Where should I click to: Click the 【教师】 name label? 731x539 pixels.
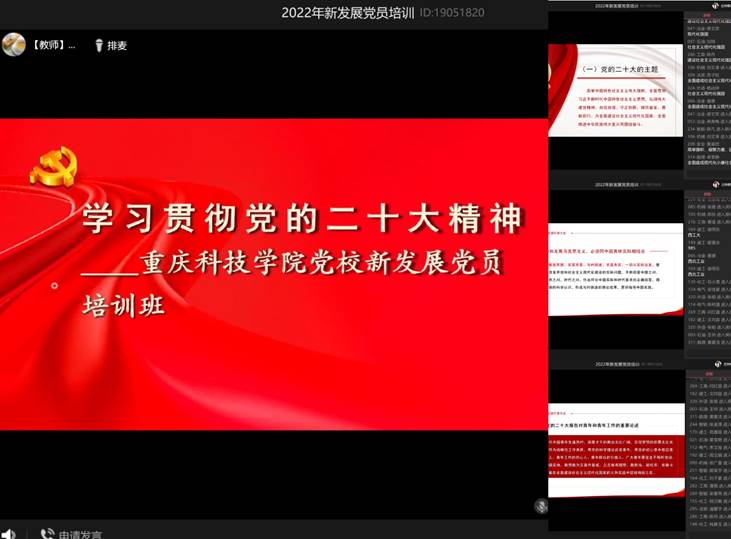point(54,45)
